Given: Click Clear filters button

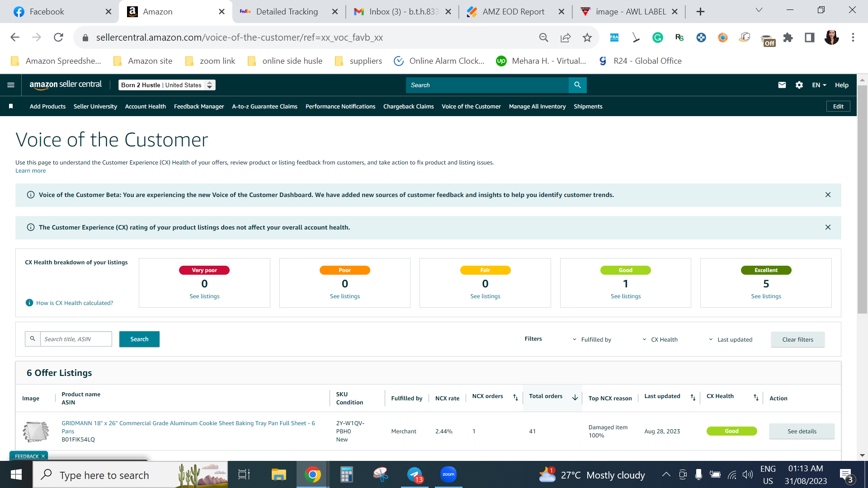Looking at the screenshot, I should 797,339.
